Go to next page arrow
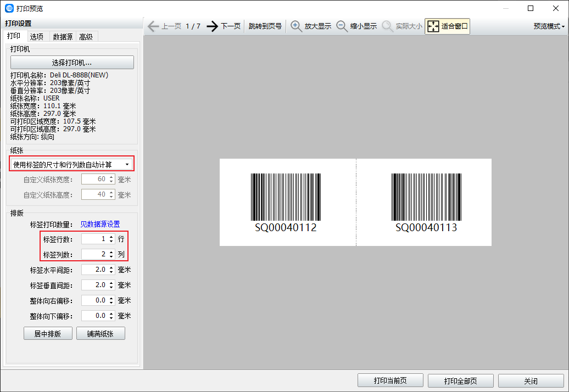The width and height of the screenshot is (569, 392). click(x=213, y=26)
